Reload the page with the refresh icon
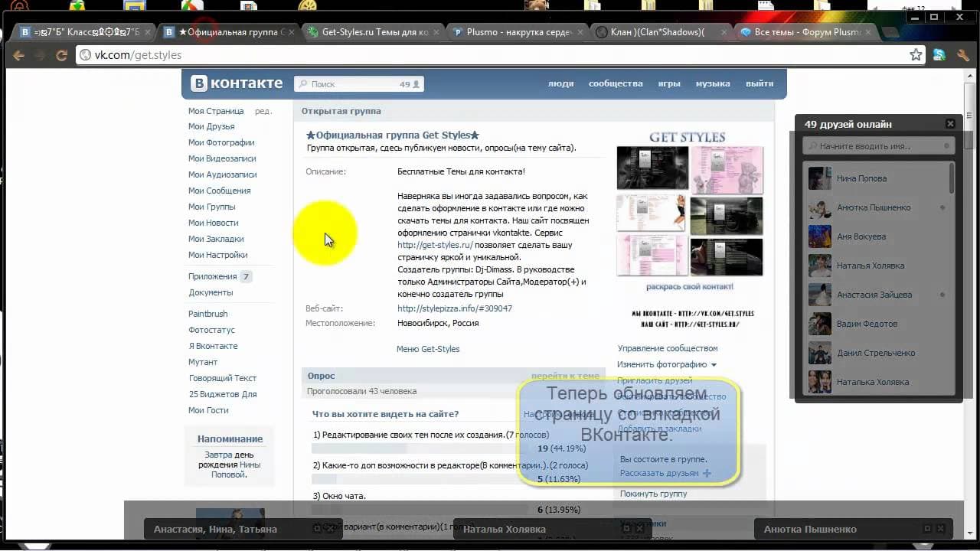This screenshot has height=551, width=980. pos(62,55)
